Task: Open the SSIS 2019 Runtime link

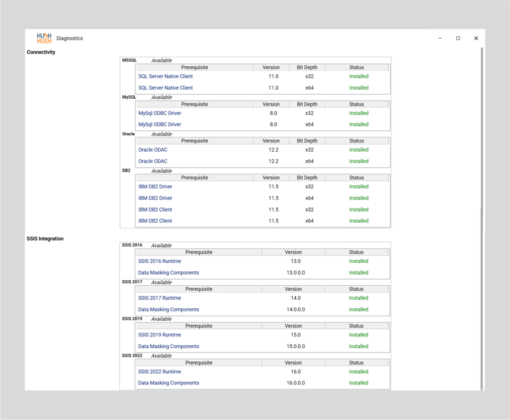Action: click(160, 335)
